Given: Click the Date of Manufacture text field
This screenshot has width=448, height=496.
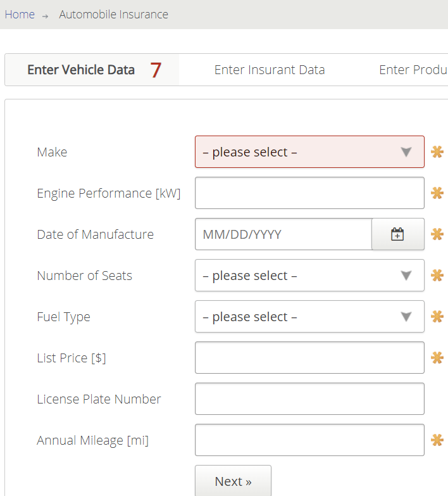Looking at the screenshot, I should click(283, 234).
